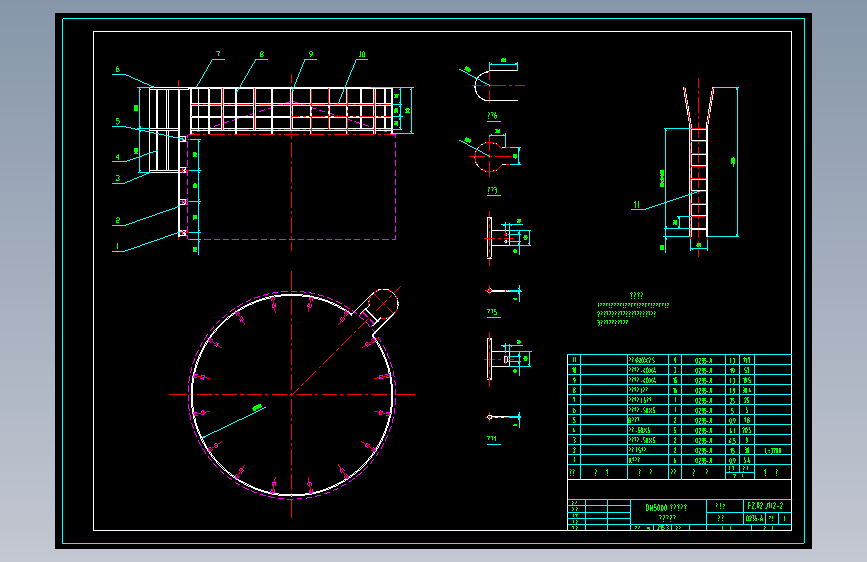Click part callout number 8
Viewport: 867px width, 562px height.
(x=262, y=54)
